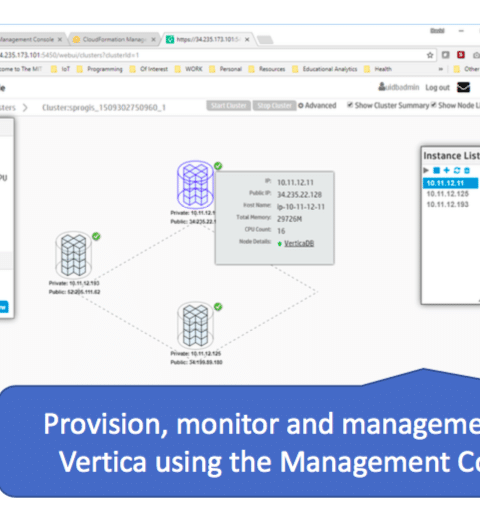
Task: Bookmark this page with the star icon
Action: click(430, 55)
